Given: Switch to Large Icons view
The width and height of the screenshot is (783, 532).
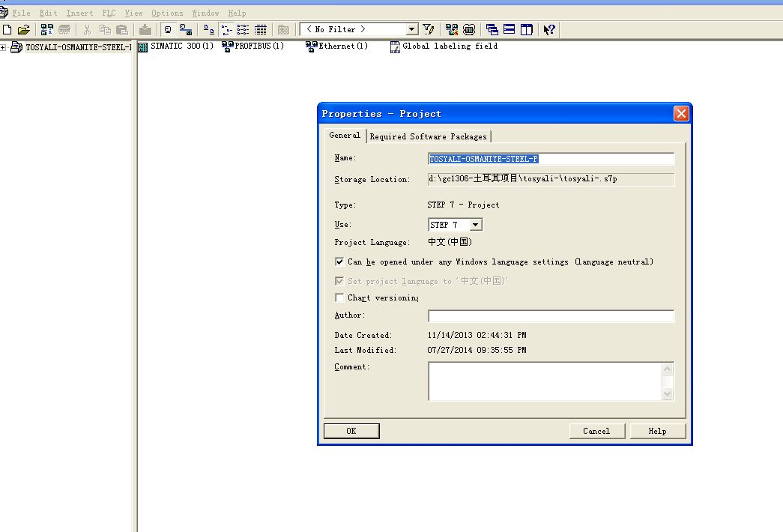Looking at the screenshot, I should coord(209,29).
